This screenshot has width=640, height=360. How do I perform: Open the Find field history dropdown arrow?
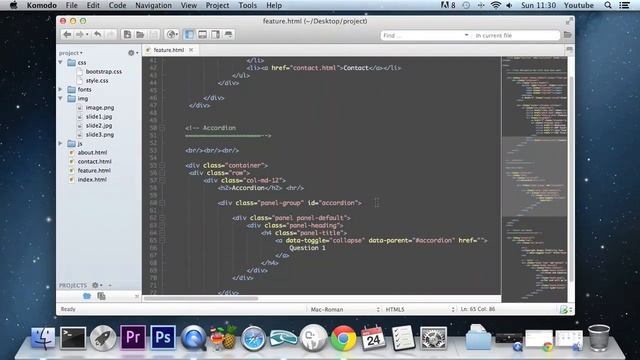coord(466,36)
